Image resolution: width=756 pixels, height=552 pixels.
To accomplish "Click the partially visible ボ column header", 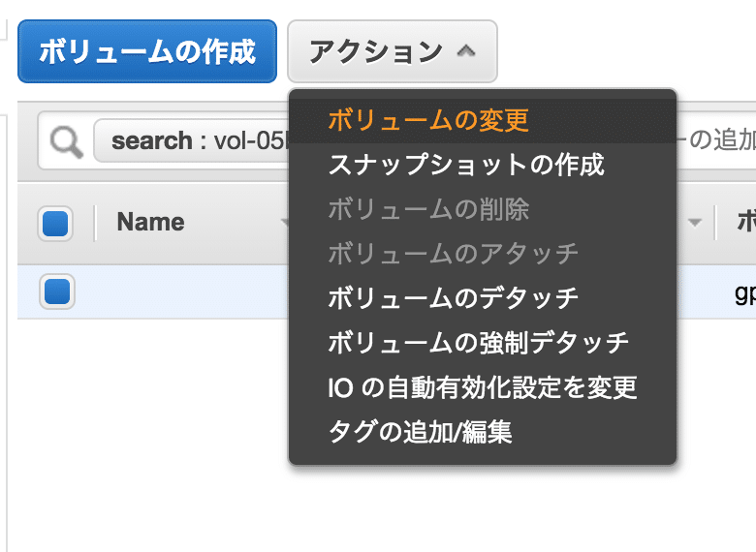I will point(746,222).
